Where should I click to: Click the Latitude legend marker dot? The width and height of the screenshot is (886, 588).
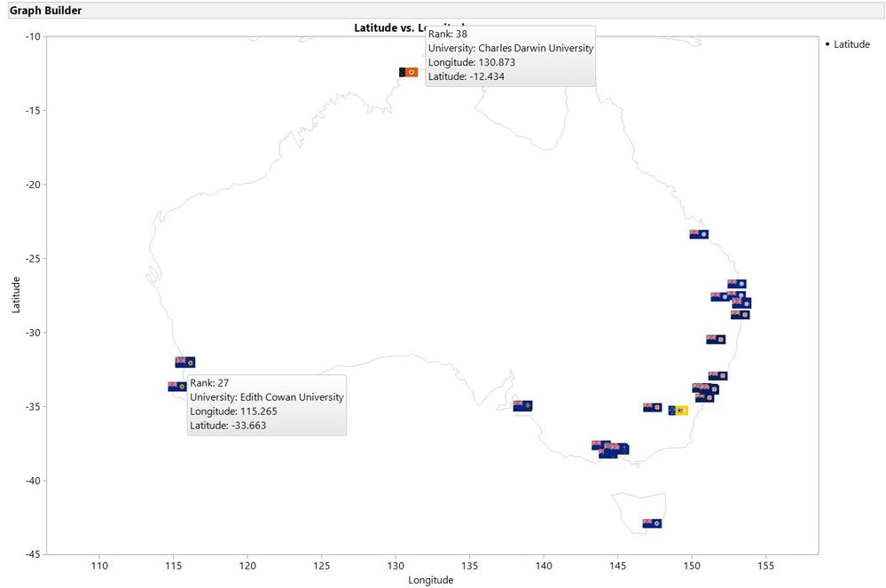[x=827, y=44]
